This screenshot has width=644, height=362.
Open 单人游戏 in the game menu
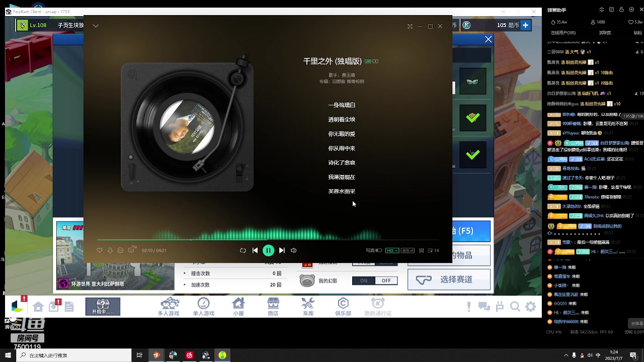point(204,306)
